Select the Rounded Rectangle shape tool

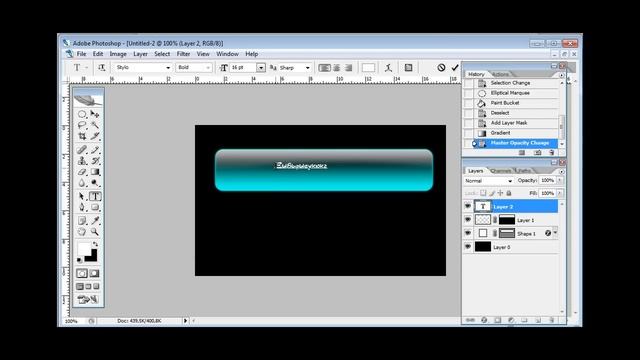(x=95, y=207)
